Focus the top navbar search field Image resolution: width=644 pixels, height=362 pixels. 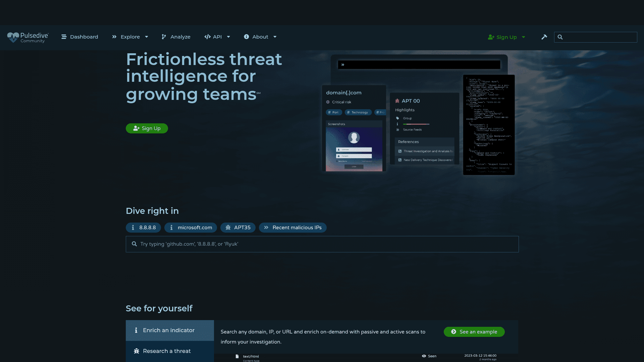595,37
